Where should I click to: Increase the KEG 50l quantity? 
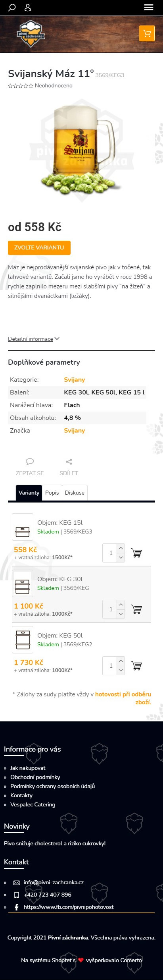click(121, 661)
